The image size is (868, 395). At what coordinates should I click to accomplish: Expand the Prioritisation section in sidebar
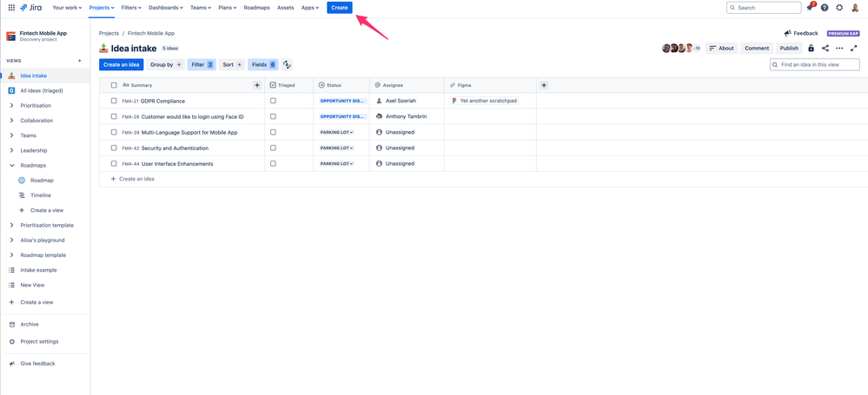click(11, 106)
